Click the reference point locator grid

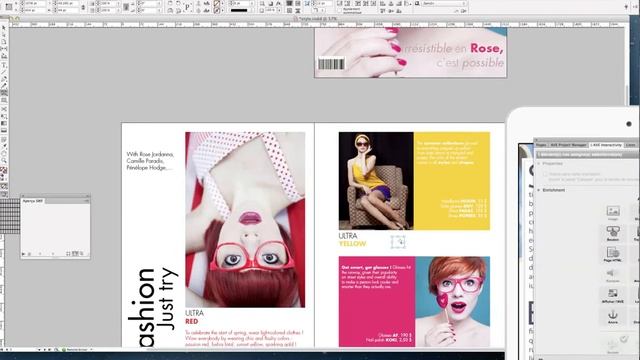[9, 7]
